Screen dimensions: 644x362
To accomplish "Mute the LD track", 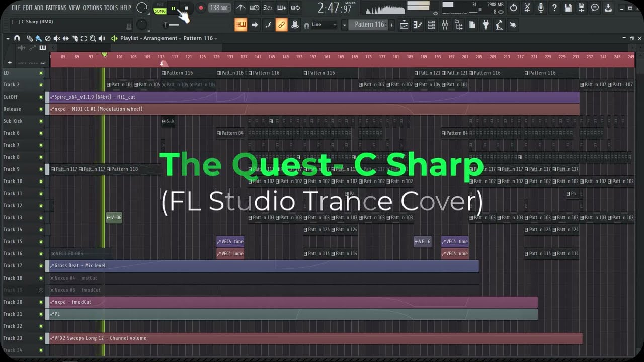I will point(41,73).
